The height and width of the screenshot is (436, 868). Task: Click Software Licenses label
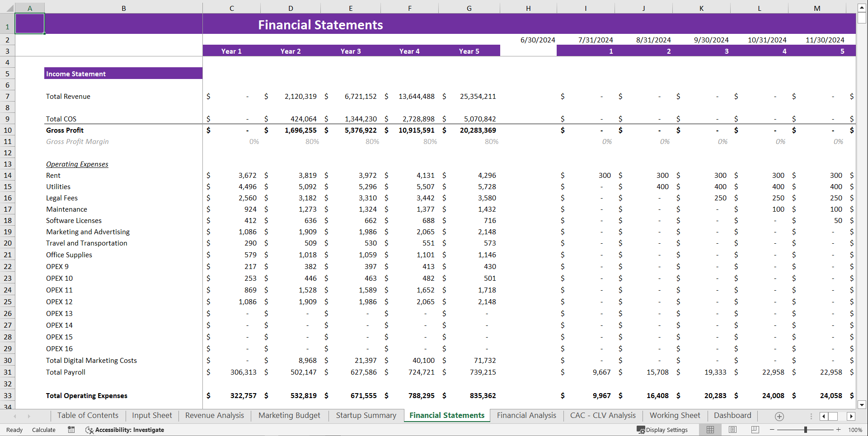point(74,220)
